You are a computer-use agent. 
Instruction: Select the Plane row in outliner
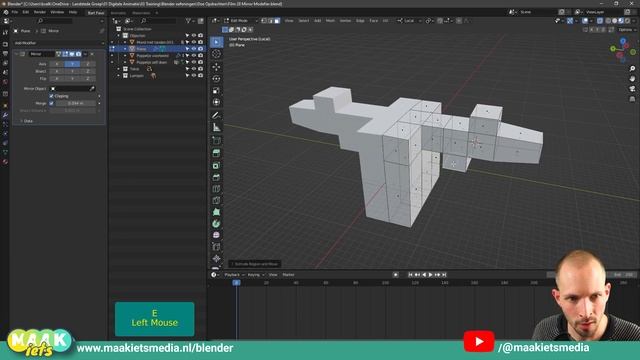point(157,49)
